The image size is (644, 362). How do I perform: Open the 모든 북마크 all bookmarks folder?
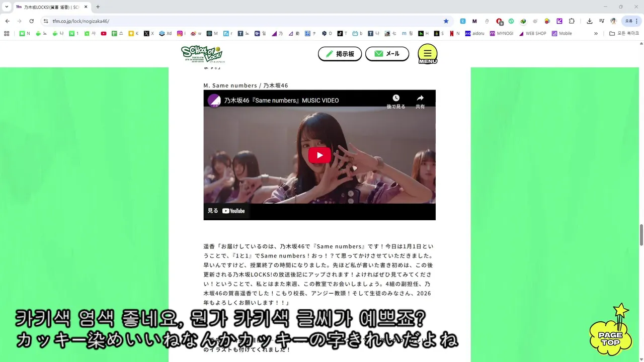pos(624,34)
